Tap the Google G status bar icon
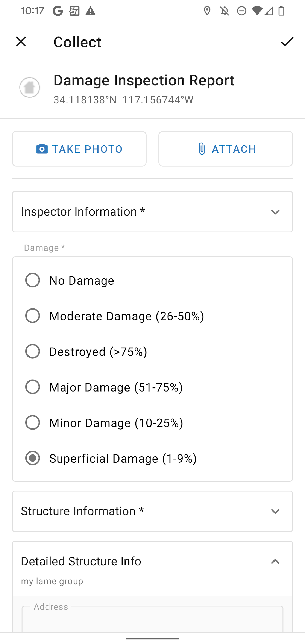The image size is (305, 644). point(58,11)
